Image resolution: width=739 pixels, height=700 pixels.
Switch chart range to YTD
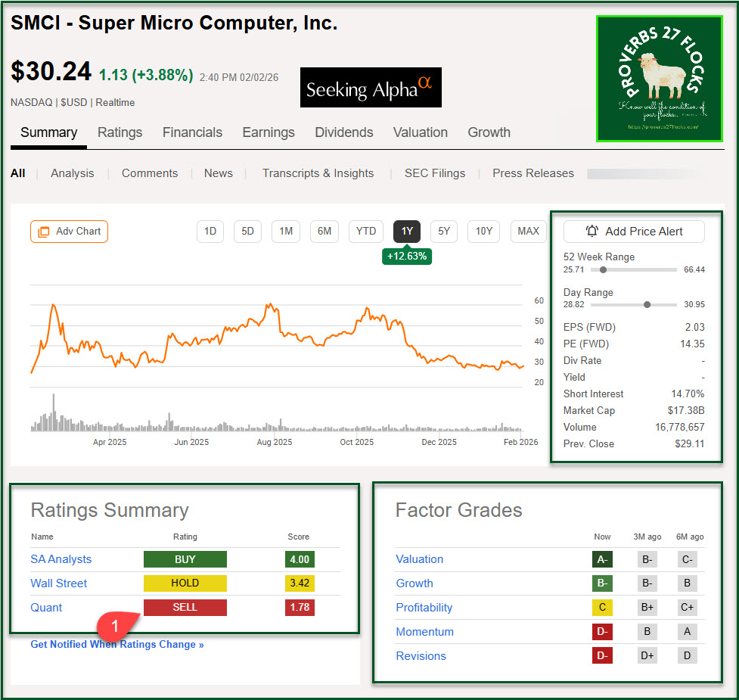(x=366, y=232)
